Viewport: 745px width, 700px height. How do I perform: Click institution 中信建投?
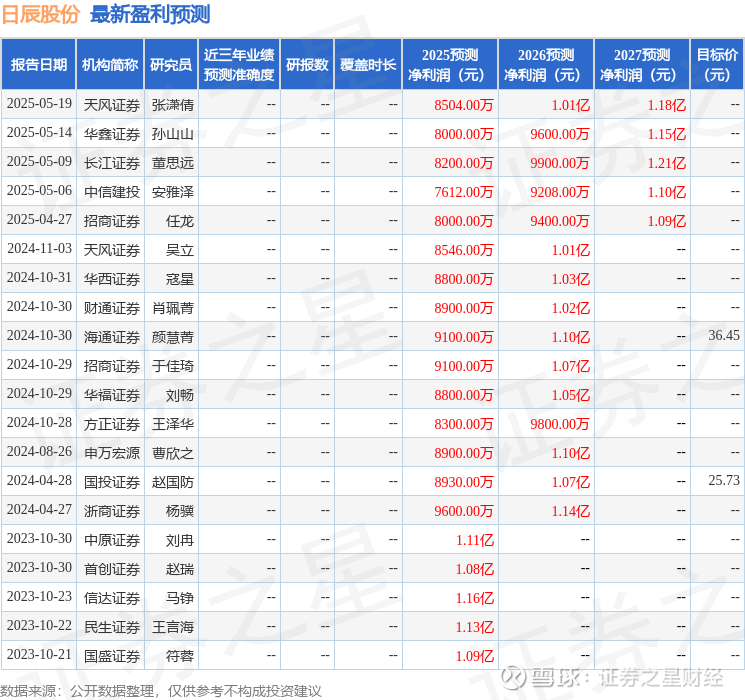tap(112, 192)
